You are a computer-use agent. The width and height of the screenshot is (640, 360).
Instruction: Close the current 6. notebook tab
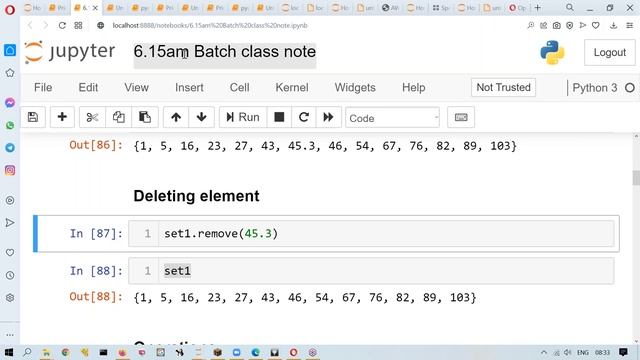[x=95, y=8]
